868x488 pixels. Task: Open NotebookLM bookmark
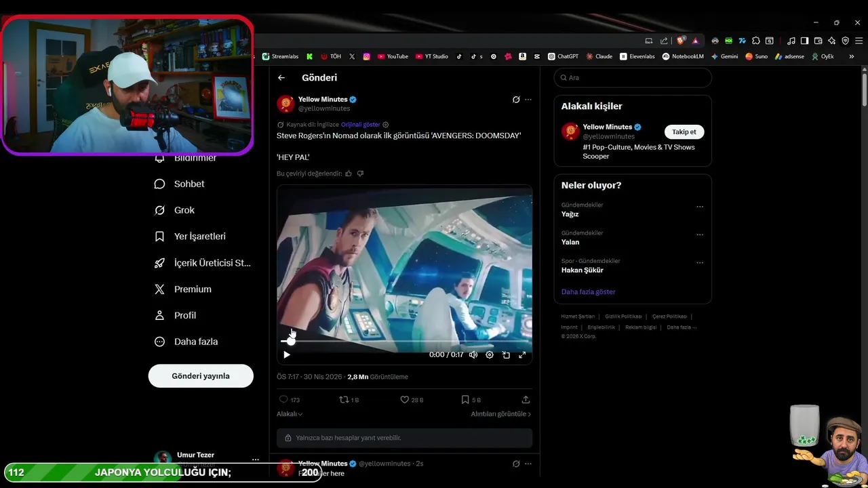tap(683, 56)
